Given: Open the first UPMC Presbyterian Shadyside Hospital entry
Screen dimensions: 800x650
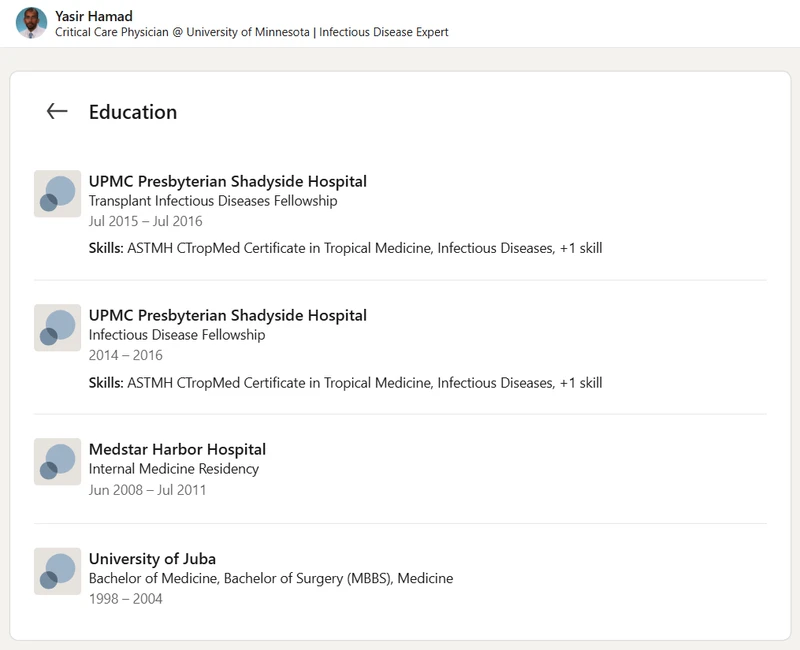Looking at the screenshot, I should coord(228,181).
